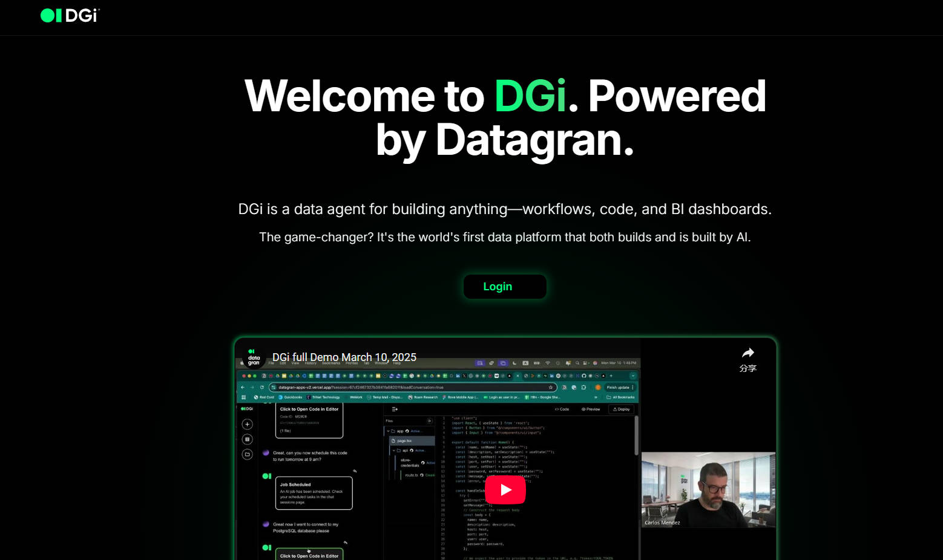Click the Deploy button

(x=621, y=409)
